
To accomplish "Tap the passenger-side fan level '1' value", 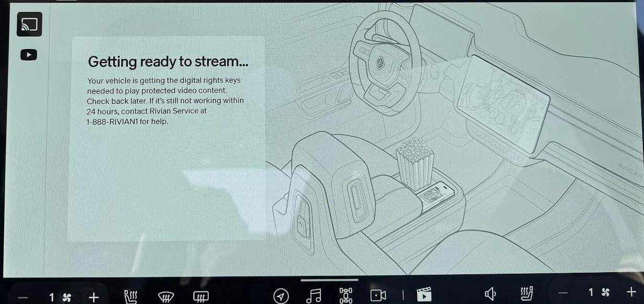I will (591, 293).
